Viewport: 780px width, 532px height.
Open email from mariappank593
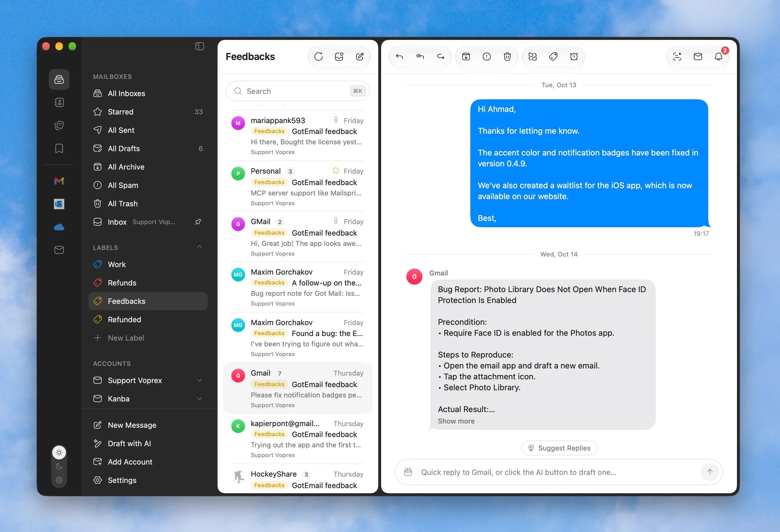[x=298, y=136]
